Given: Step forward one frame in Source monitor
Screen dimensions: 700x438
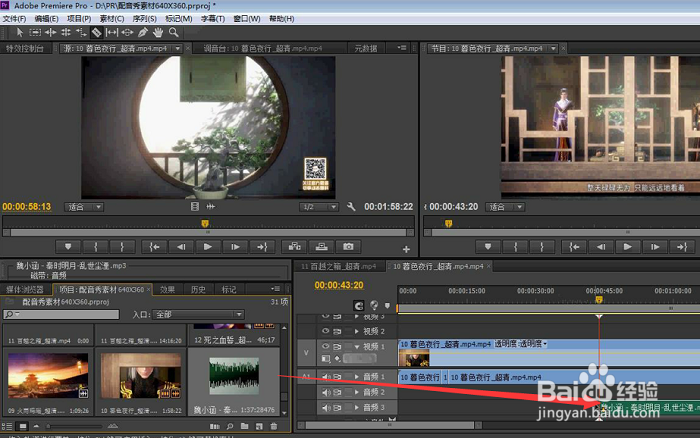Looking at the screenshot, I should click(235, 246).
